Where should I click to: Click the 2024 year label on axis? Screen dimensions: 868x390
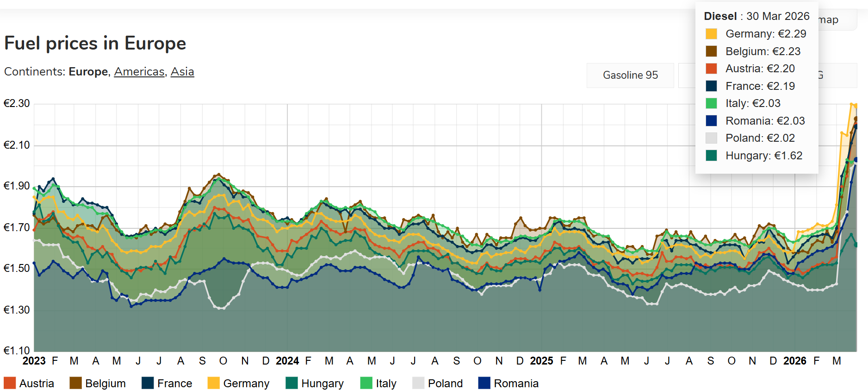tap(287, 361)
